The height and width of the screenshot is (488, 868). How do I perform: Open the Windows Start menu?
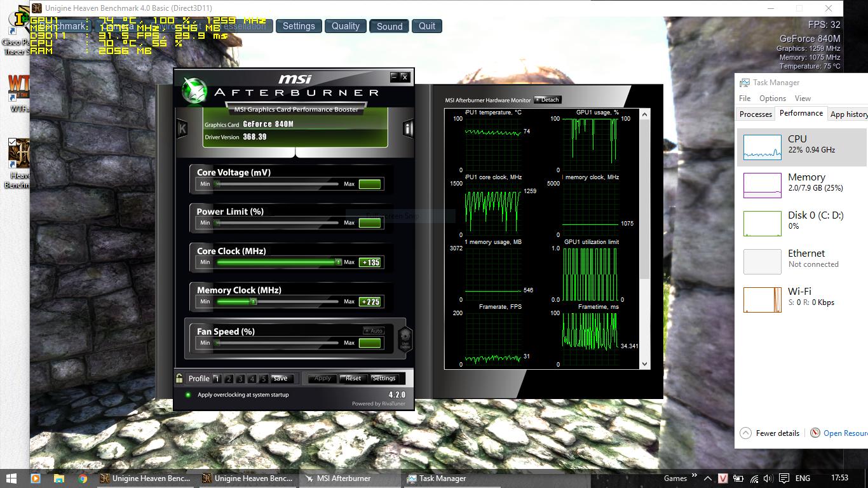tap(11, 478)
